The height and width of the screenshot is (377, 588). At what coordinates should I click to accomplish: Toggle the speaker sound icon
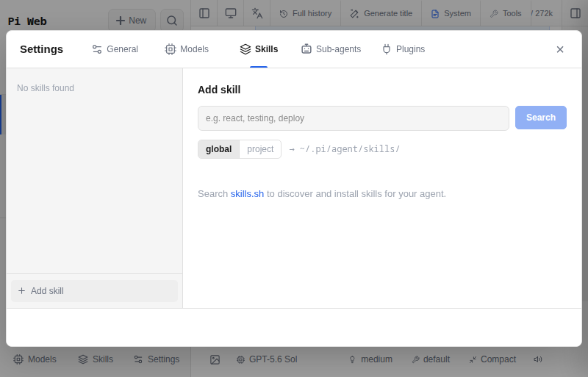point(538,359)
